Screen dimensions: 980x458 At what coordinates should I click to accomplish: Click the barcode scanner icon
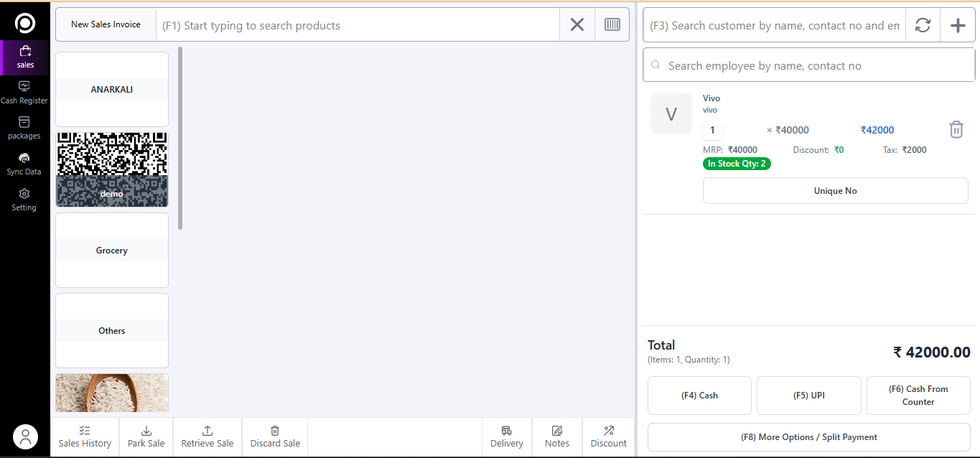point(612,25)
